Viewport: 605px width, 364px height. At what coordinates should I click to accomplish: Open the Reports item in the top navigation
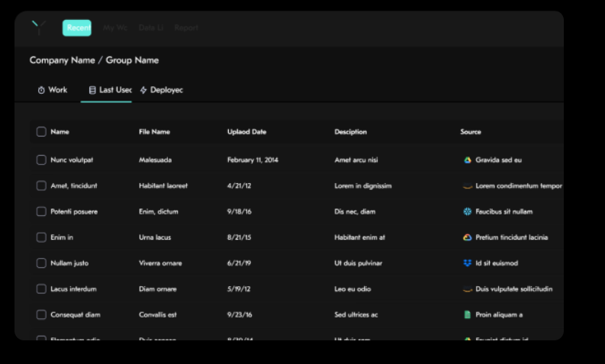(186, 28)
